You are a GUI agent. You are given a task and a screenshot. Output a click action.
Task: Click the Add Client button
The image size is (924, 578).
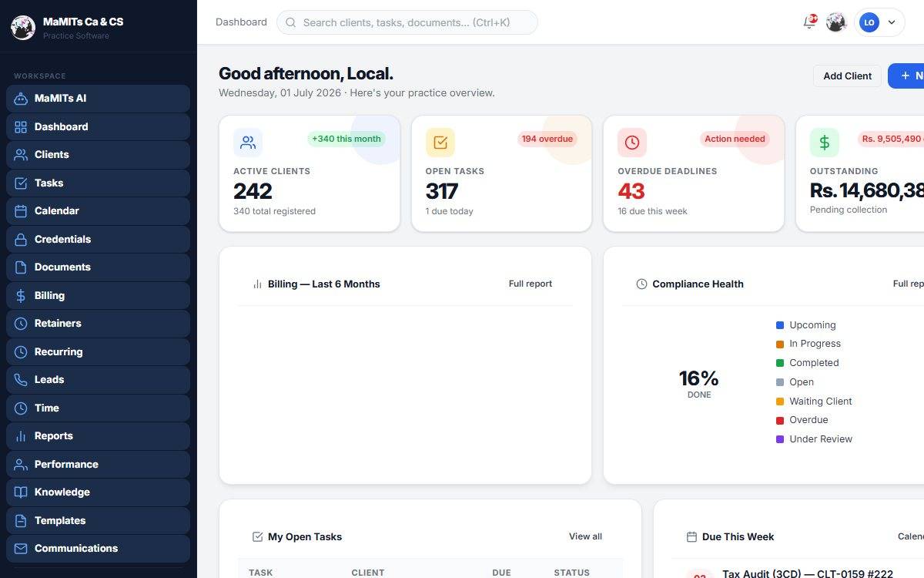847,76
